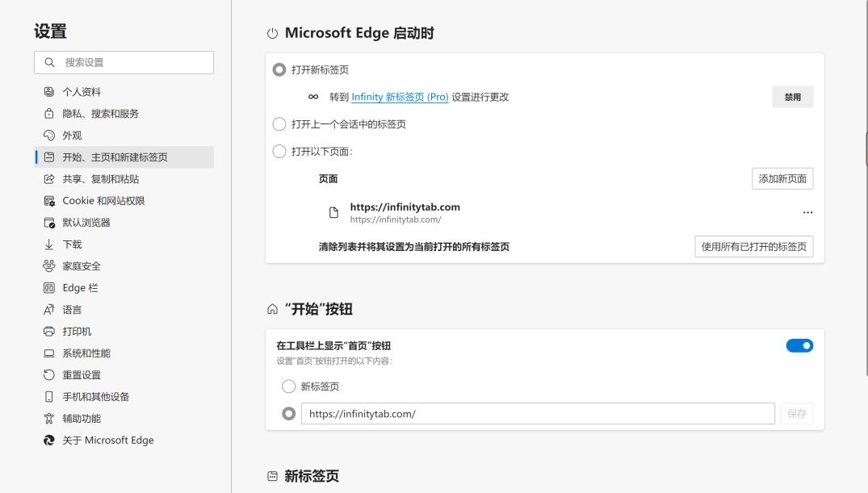Click the icon beside 开始、主页和新建标签页
This screenshot has width=868, height=493.
(49, 157)
